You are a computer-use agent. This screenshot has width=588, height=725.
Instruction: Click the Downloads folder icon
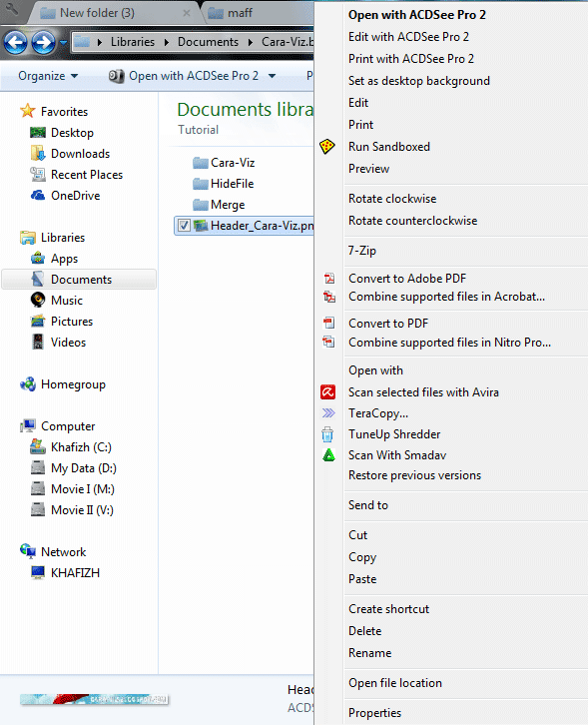[38, 153]
